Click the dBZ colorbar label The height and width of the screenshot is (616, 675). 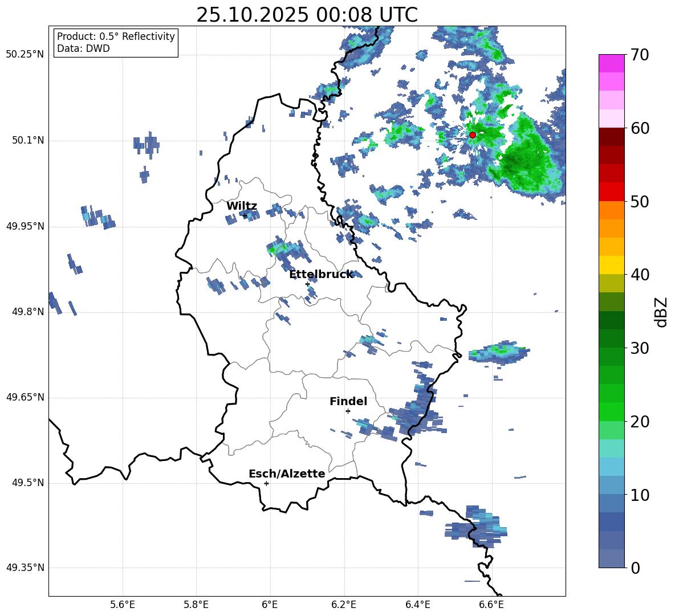pyautogui.click(x=662, y=312)
